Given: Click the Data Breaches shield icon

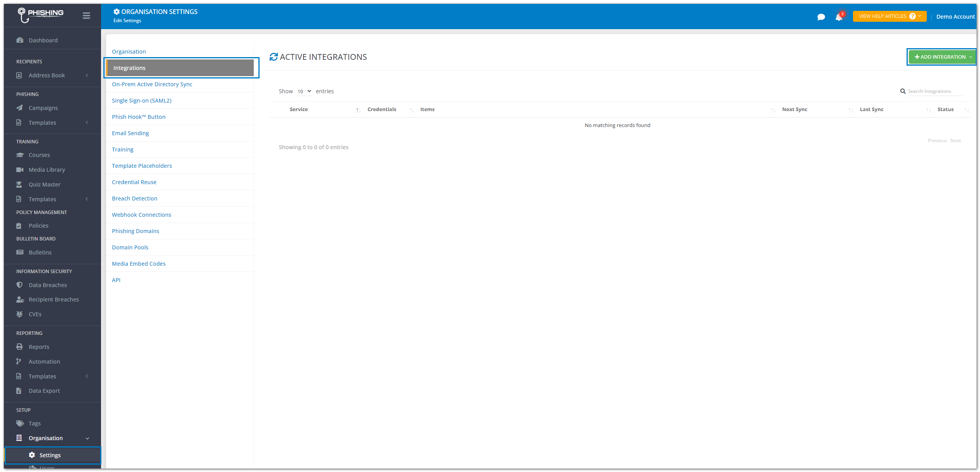Looking at the screenshot, I should tap(19, 285).
